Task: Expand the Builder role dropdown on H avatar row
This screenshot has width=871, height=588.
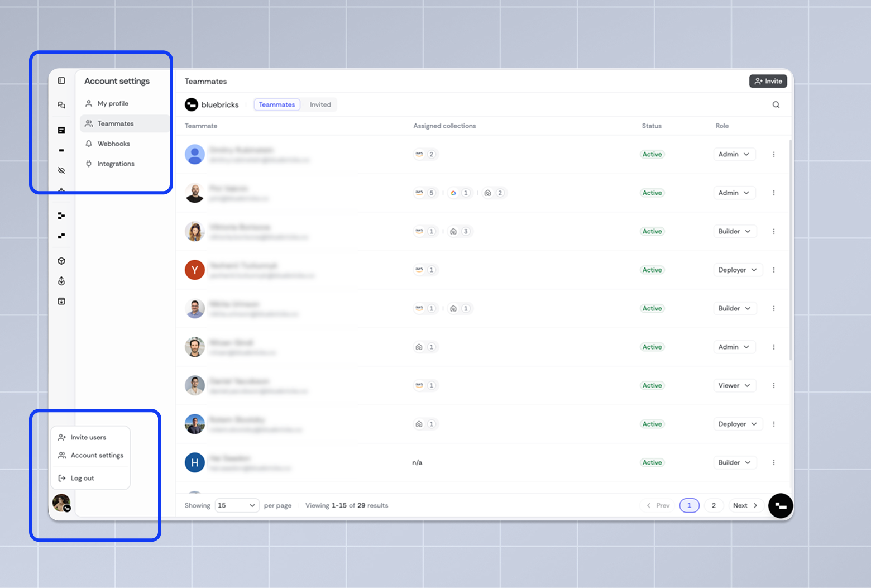Action: 735,462
